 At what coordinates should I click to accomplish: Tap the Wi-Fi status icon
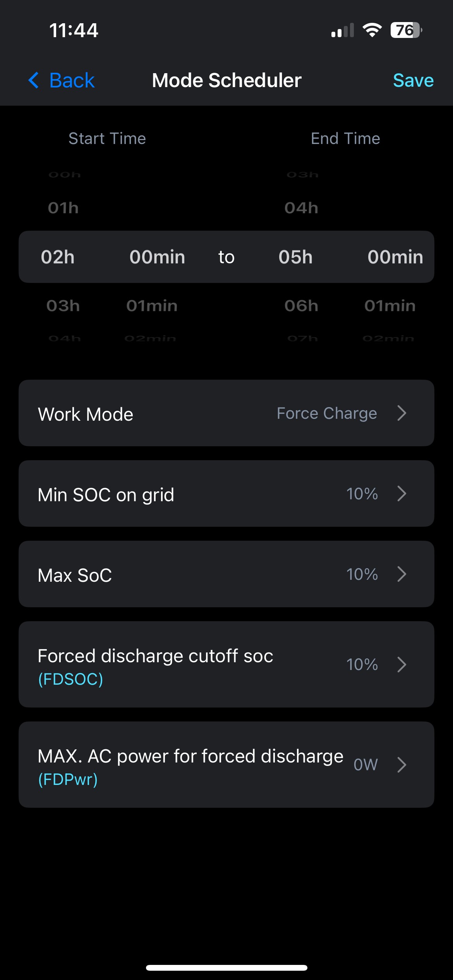[372, 30]
